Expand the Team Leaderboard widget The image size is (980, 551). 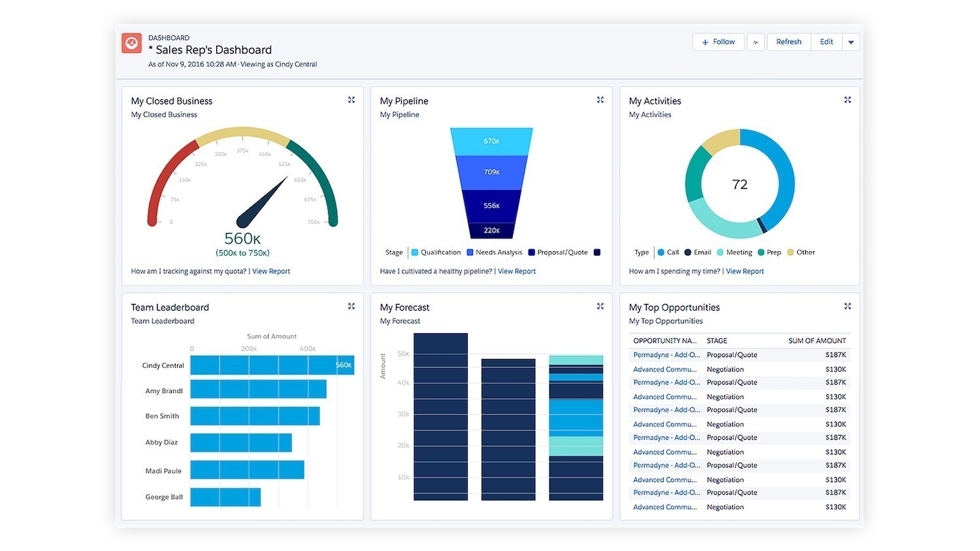coord(351,306)
